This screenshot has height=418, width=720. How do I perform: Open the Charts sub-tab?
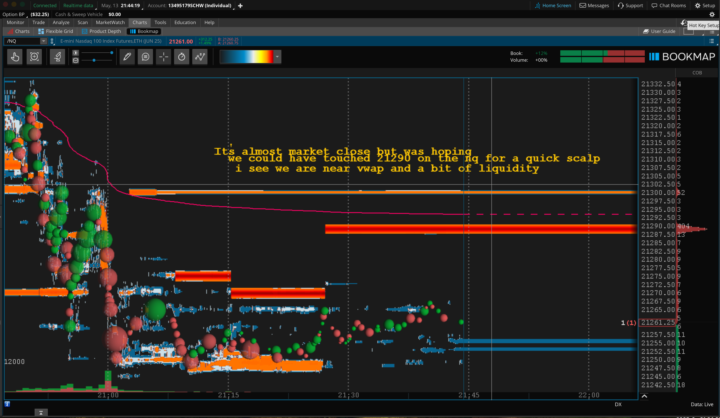pyautogui.click(x=19, y=31)
